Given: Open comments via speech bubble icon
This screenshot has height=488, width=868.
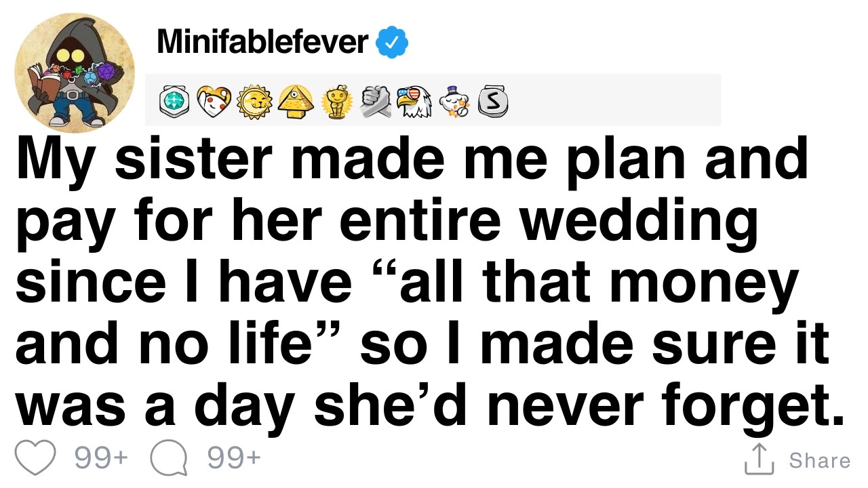Looking at the screenshot, I should pos(168,460).
